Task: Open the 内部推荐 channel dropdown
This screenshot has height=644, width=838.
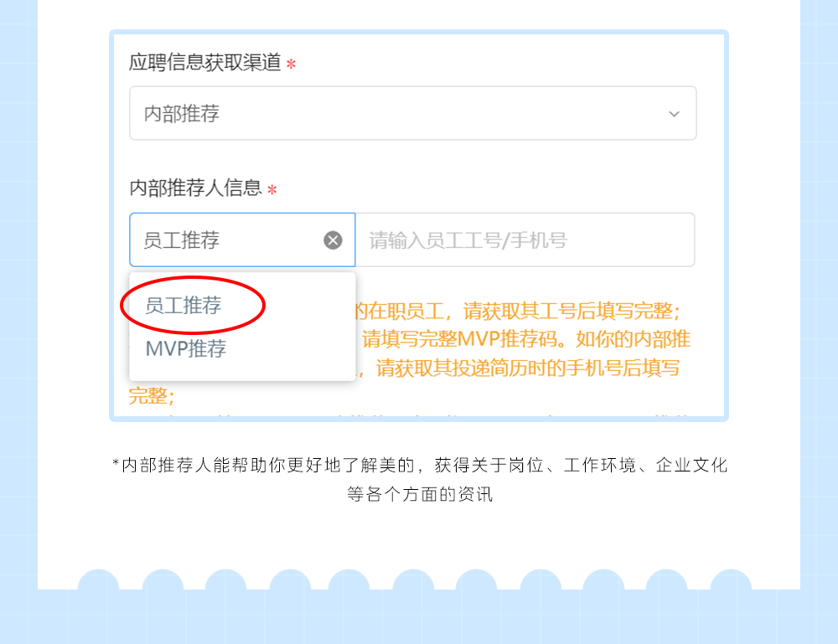Action: click(x=412, y=113)
